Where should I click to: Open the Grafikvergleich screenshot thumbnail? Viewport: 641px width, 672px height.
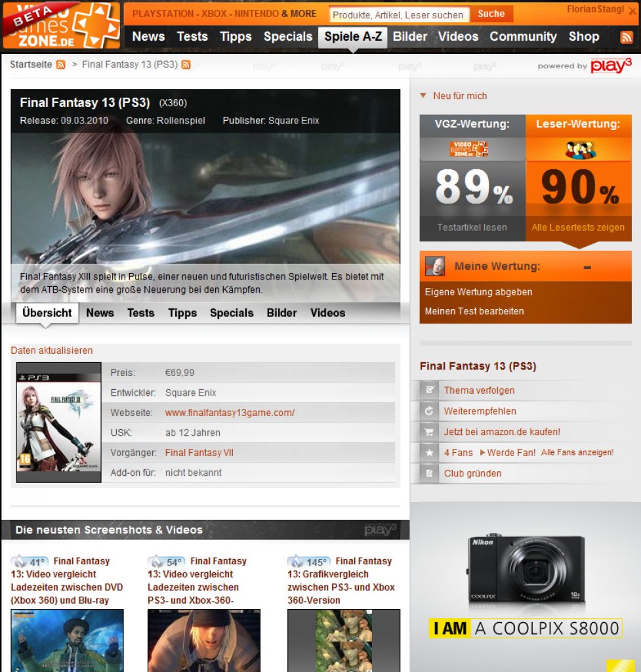(x=344, y=640)
